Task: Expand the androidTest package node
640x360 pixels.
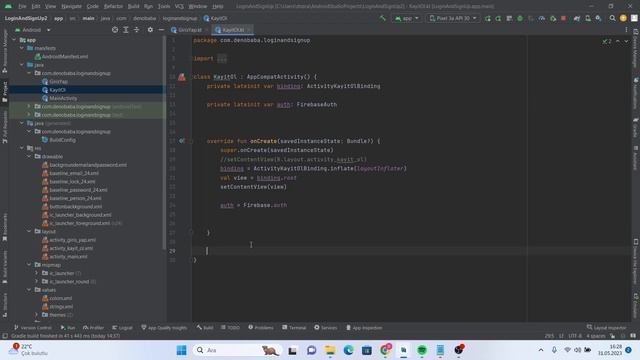Action: (29, 107)
